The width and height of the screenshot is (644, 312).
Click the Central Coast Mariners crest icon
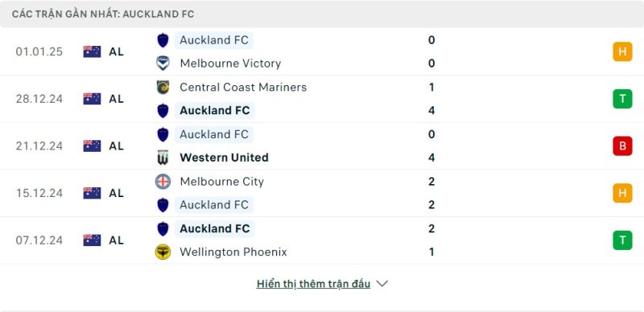(x=163, y=87)
